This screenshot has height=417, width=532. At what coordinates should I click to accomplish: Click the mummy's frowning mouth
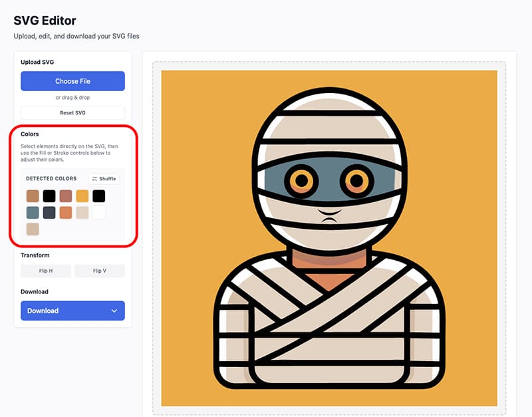[x=328, y=215]
